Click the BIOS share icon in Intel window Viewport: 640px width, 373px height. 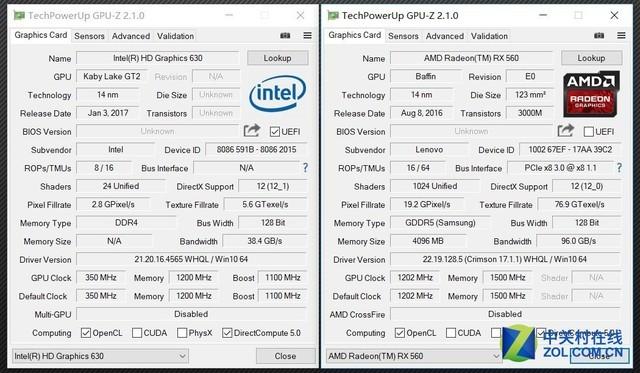pyautogui.click(x=251, y=131)
